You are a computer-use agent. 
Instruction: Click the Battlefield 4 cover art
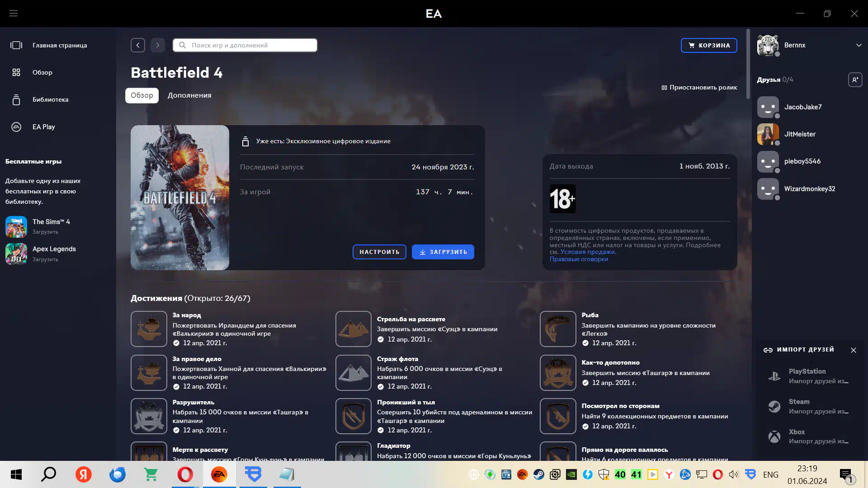[x=180, y=197]
